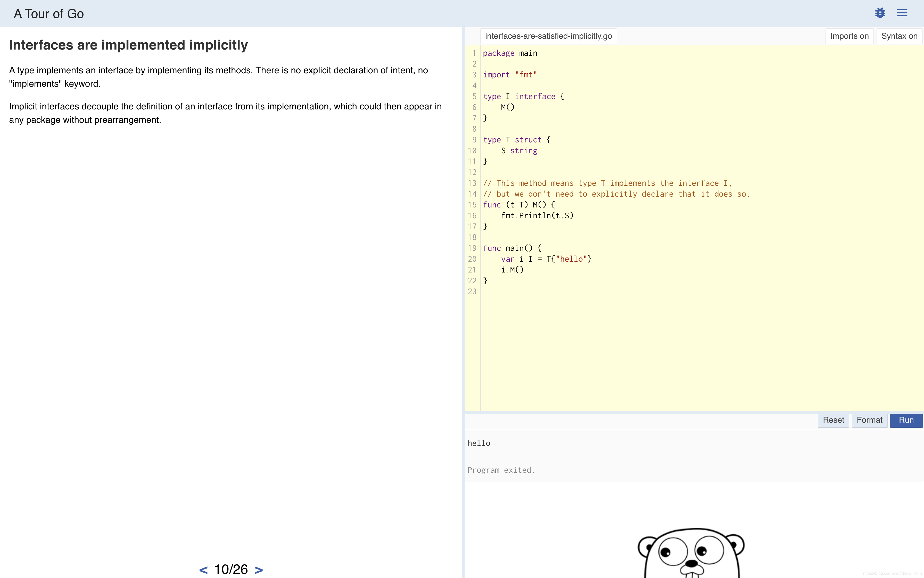This screenshot has width=924, height=578.
Task: Click the heading 'Interfaces are implemented implicitly'
Action: pos(128,45)
